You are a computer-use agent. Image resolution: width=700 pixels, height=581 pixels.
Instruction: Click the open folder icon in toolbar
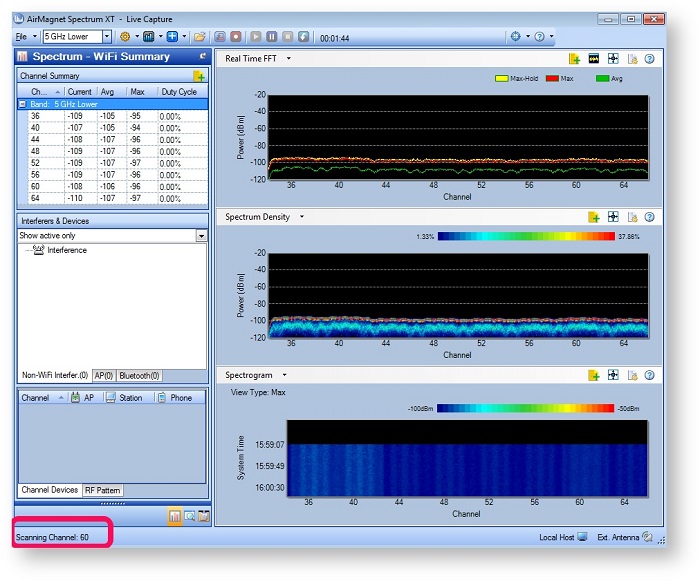point(200,37)
